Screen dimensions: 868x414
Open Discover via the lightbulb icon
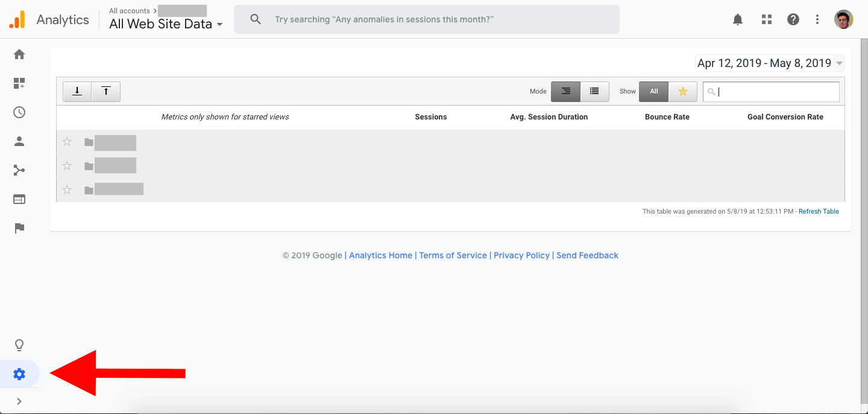pos(19,345)
